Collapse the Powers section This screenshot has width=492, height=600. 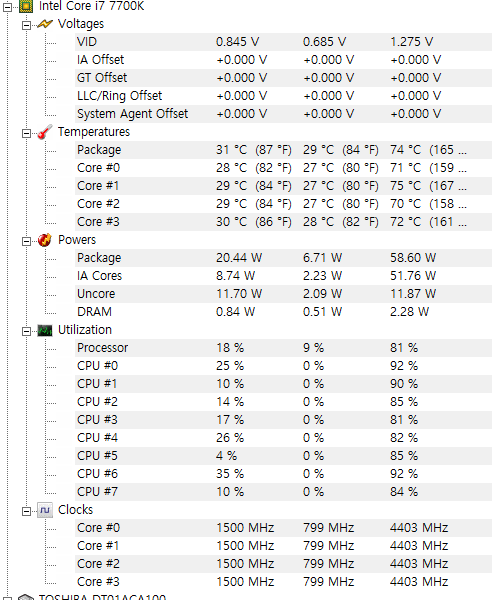pyautogui.click(x=26, y=241)
